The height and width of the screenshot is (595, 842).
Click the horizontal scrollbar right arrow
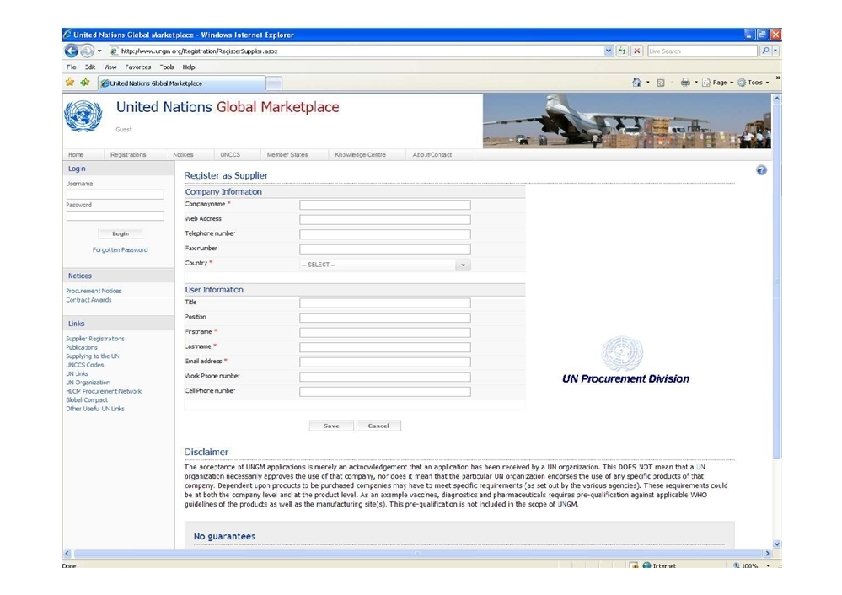tap(767, 553)
